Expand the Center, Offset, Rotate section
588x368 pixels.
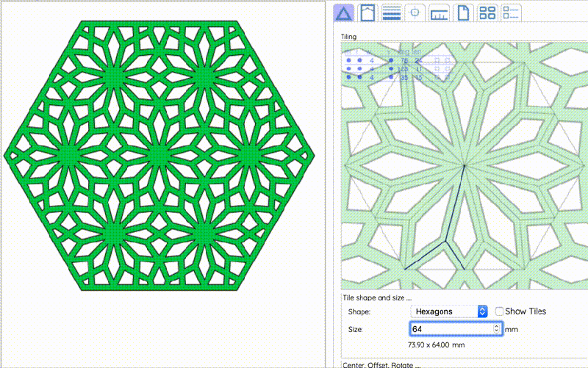point(381,364)
